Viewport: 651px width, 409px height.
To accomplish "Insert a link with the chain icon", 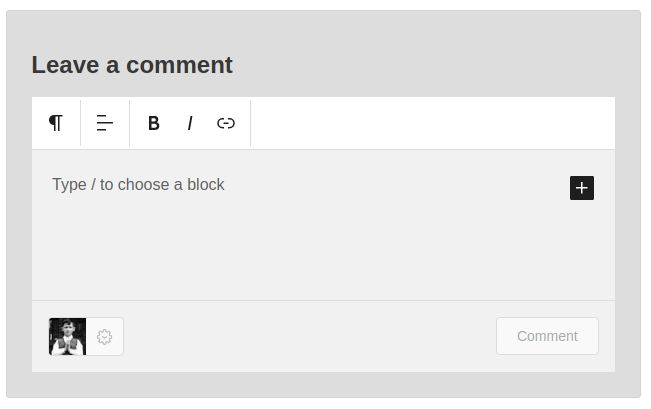I will click(226, 123).
